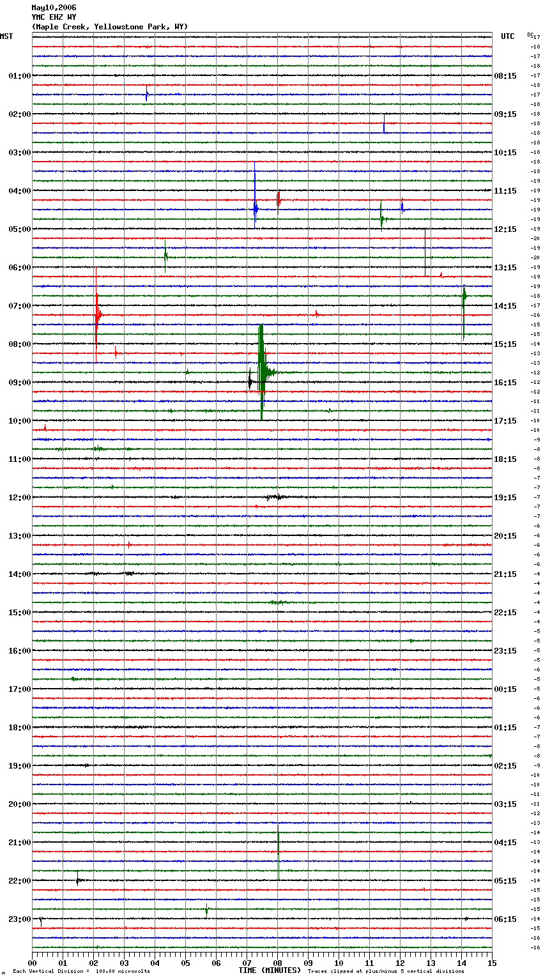Click minute 07 on the bottom axis
Image resolution: width=543 pixels, height=980 pixels.
click(x=247, y=963)
